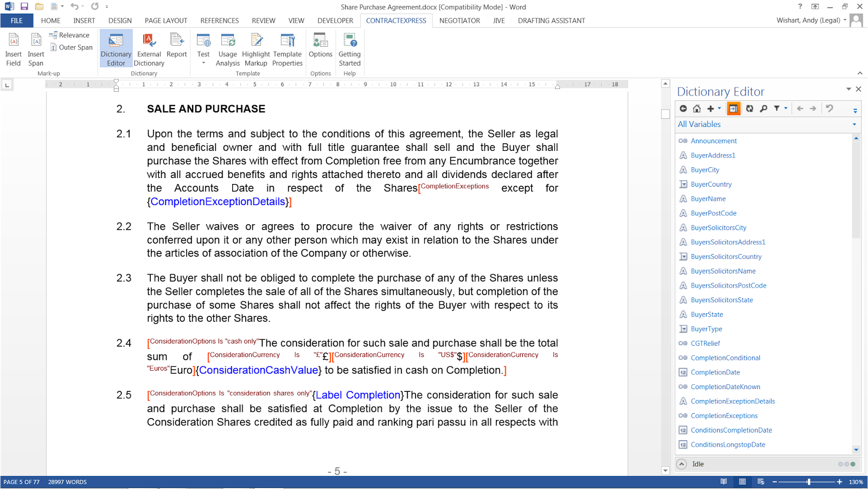Image resolution: width=868 pixels, height=489 pixels.
Task: Open the All Variables dropdown
Action: click(854, 124)
